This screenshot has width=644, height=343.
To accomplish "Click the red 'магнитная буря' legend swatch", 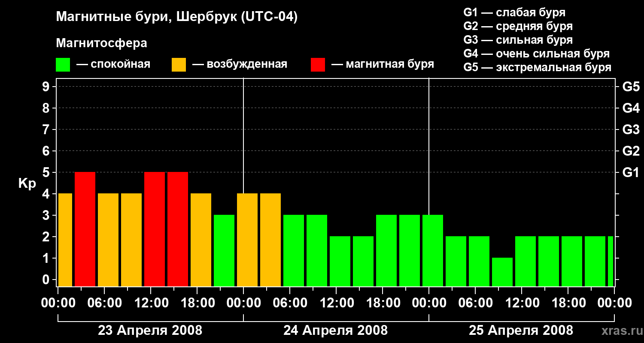I will point(318,65).
